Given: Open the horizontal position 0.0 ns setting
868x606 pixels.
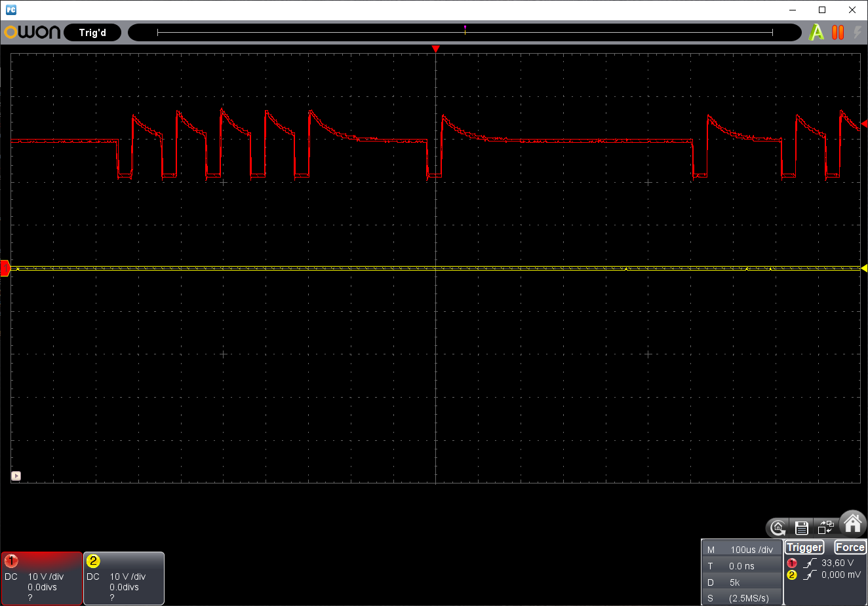Looking at the screenshot, I should pos(741,566).
